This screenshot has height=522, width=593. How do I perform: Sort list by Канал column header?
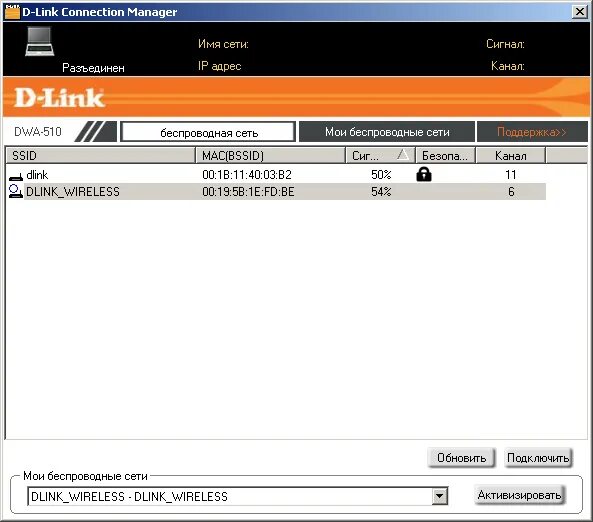click(x=510, y=155)
